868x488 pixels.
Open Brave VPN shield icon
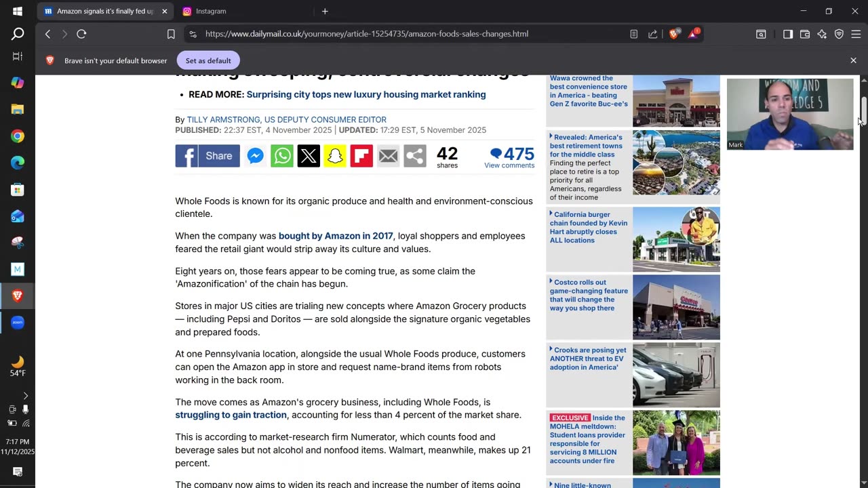point(839,34)
